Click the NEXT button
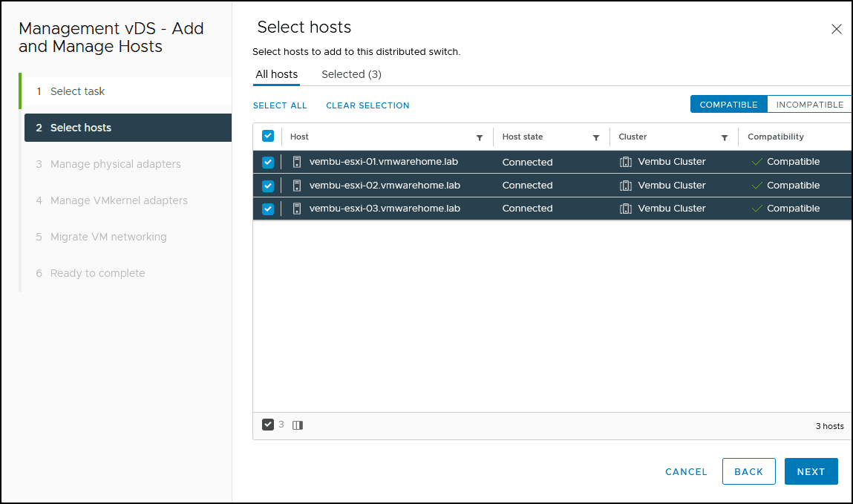 [x=811, y=471]
